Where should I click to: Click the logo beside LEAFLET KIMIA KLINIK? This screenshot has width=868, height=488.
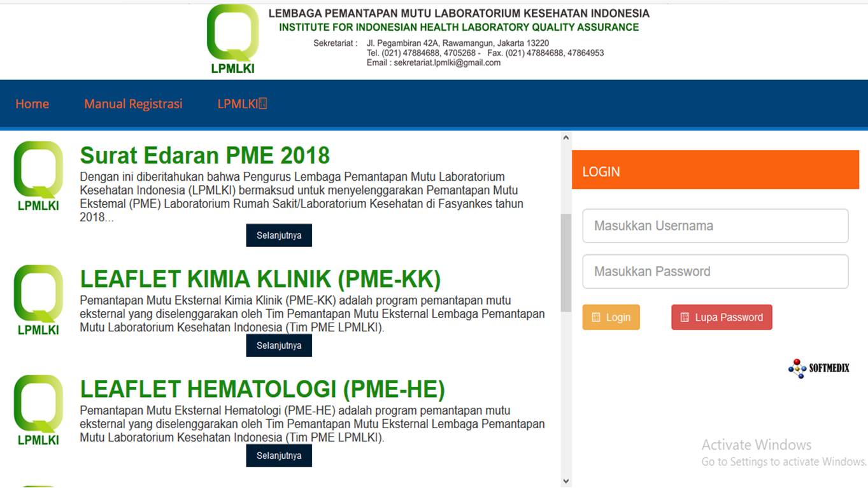[38, 300]
